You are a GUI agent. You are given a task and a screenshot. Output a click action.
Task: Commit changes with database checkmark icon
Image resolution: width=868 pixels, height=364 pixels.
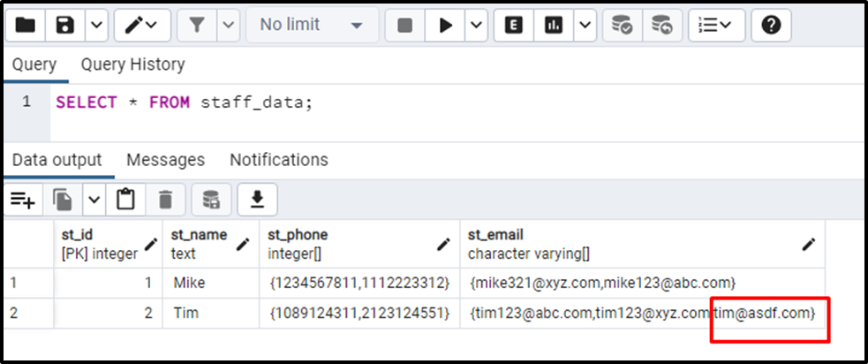pyautogui.click(x=623, y=26)
